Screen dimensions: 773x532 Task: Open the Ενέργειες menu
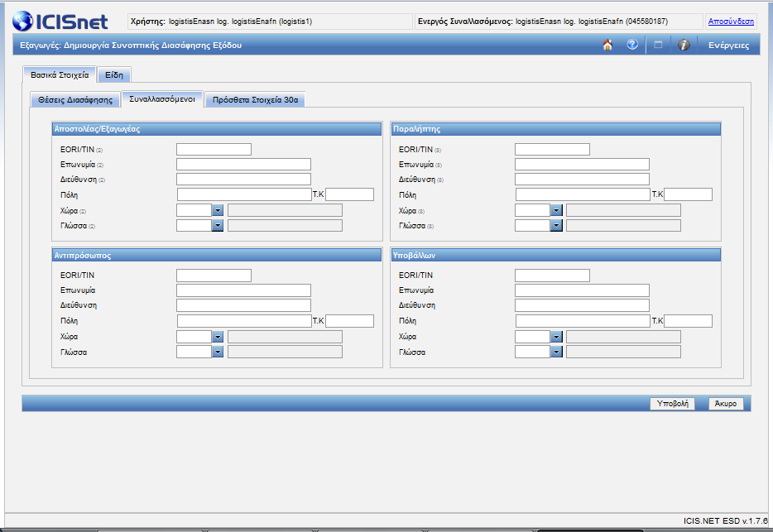tap(728, 46)
